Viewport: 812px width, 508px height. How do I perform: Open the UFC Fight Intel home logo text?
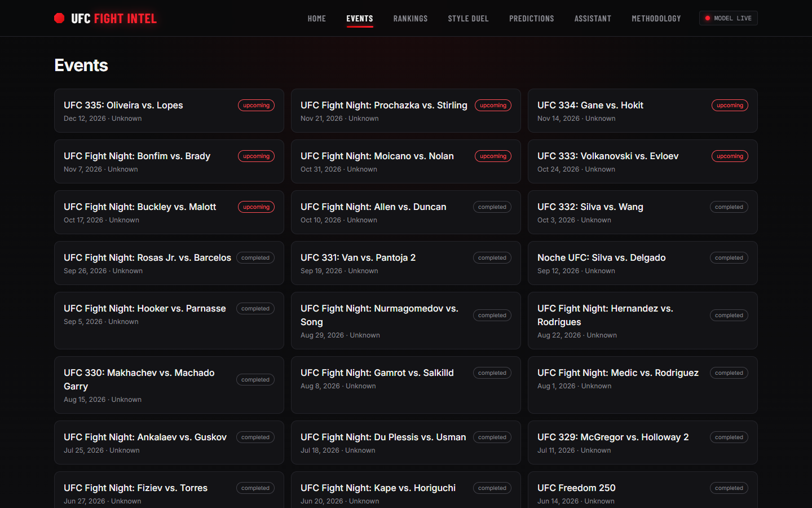click(114, 19)
